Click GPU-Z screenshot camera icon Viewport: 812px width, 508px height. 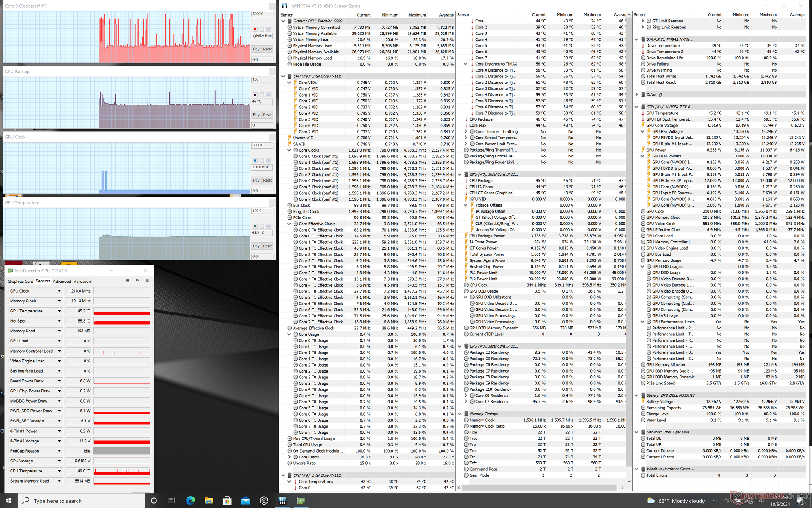[x=127, y=280]
